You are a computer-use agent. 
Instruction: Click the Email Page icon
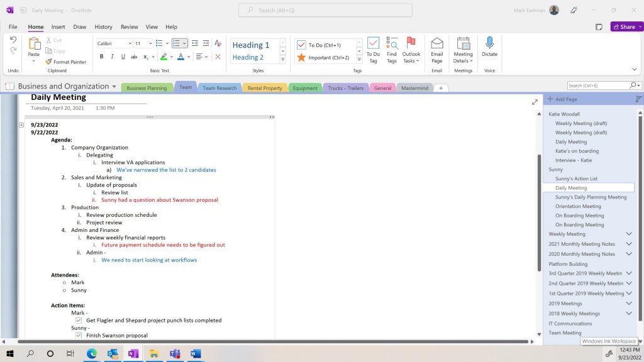click(x=436, y=43)
